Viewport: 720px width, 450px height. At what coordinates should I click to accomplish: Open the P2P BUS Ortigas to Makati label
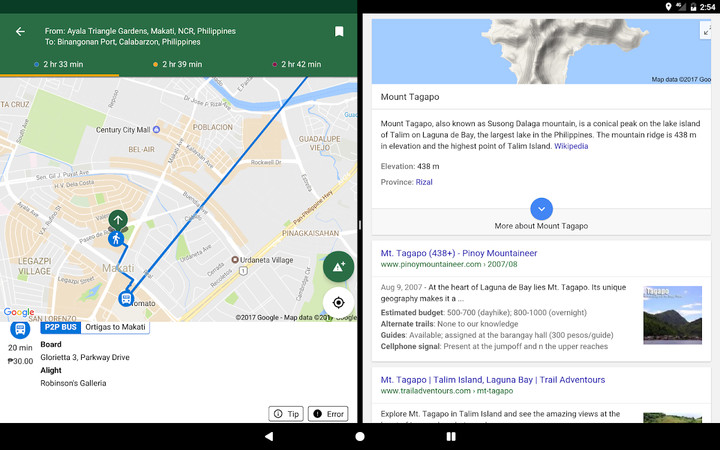pos(95,327)
